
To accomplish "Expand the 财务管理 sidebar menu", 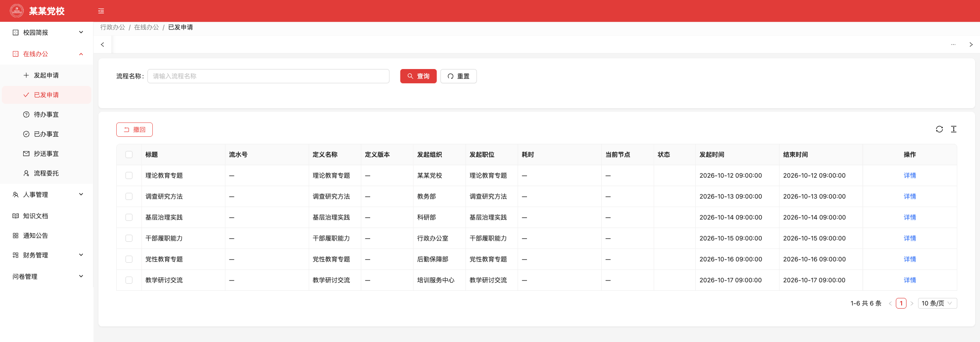I will [47, 255].
